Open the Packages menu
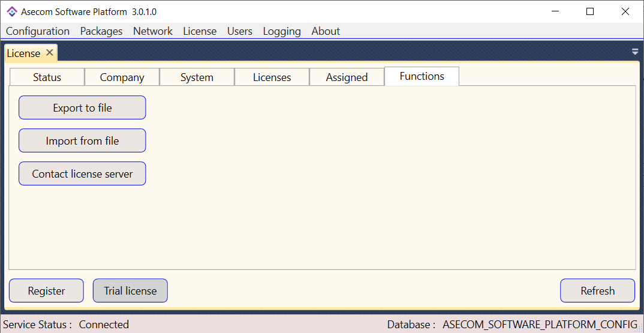644x333 pixels. (101, 31)
